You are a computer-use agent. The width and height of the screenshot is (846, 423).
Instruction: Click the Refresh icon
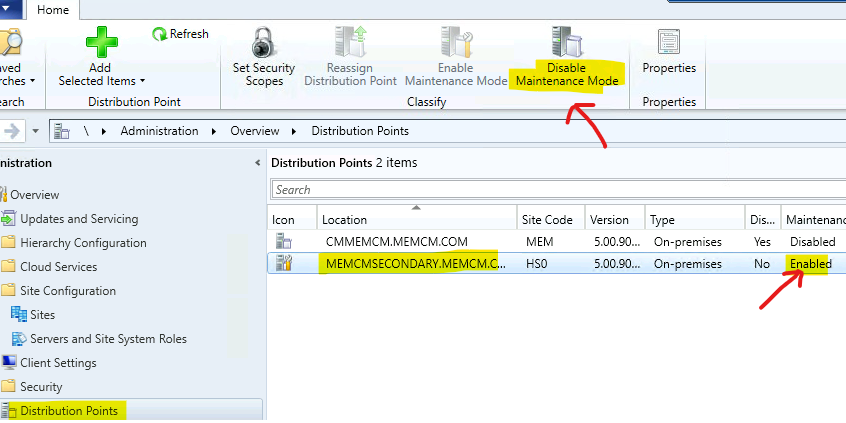pyautogui.click(x=160, y=35)
